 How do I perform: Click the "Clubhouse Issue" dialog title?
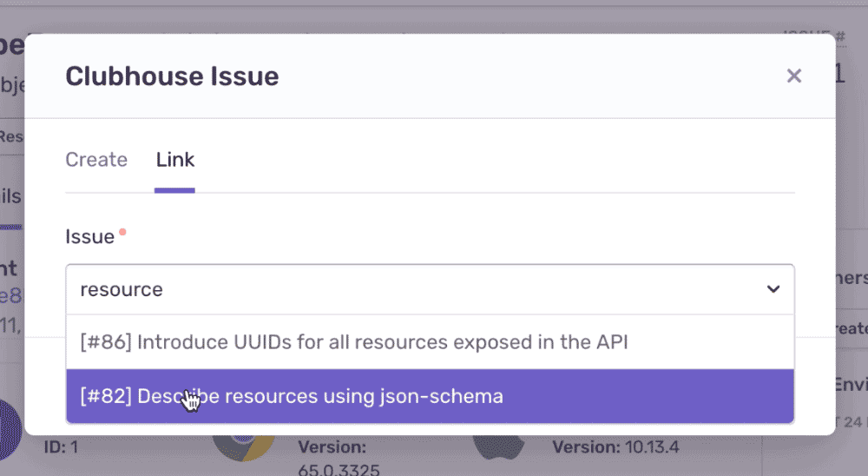[172, 76]
